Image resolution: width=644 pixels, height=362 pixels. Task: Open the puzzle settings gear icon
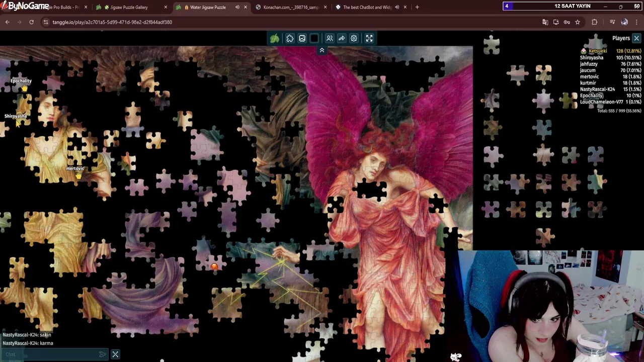click(x=354, y=38)
